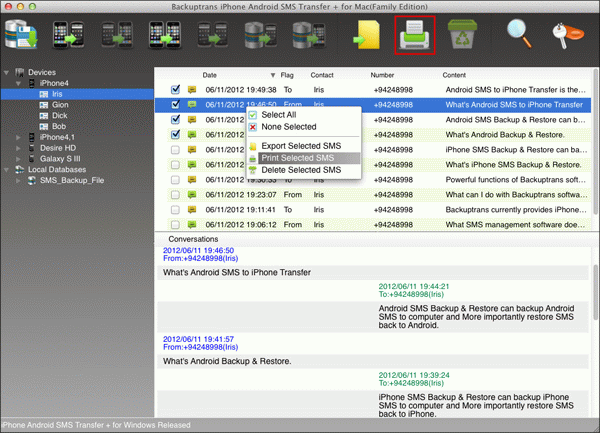Uncheck the "Android SMS Backup & Restore can b..." checkbox

(175, 119)
